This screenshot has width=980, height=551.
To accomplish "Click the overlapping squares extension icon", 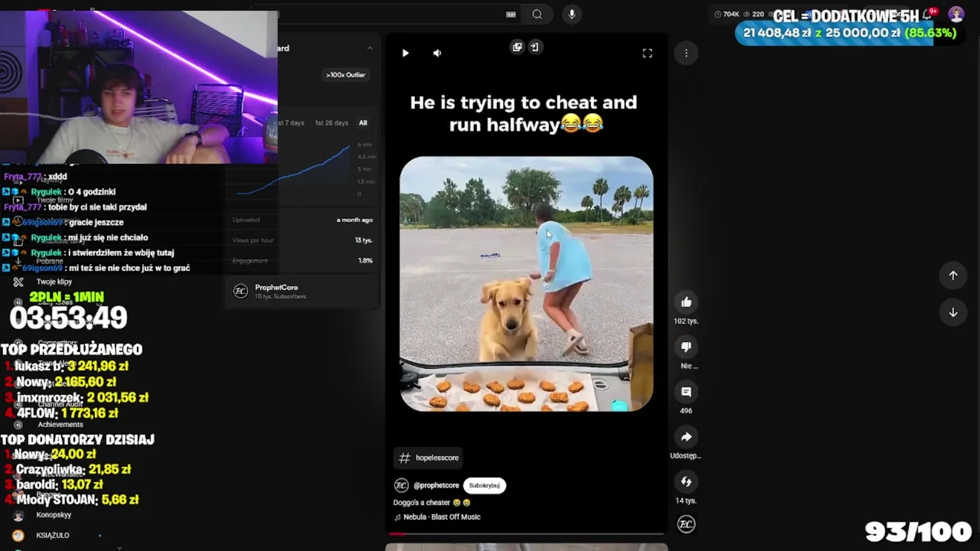I will click(518, 47).
